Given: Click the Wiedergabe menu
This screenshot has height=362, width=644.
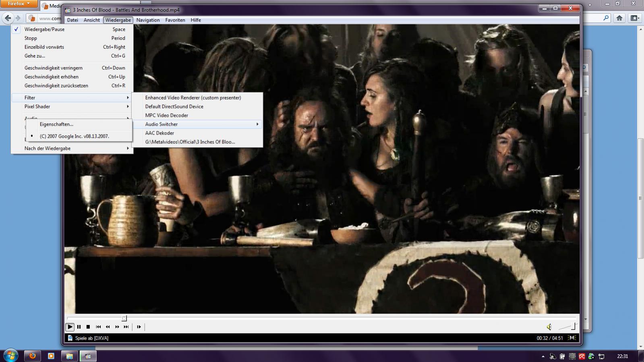Looking at the screenshot, I should pyautogui.click(x=118, y=20).
